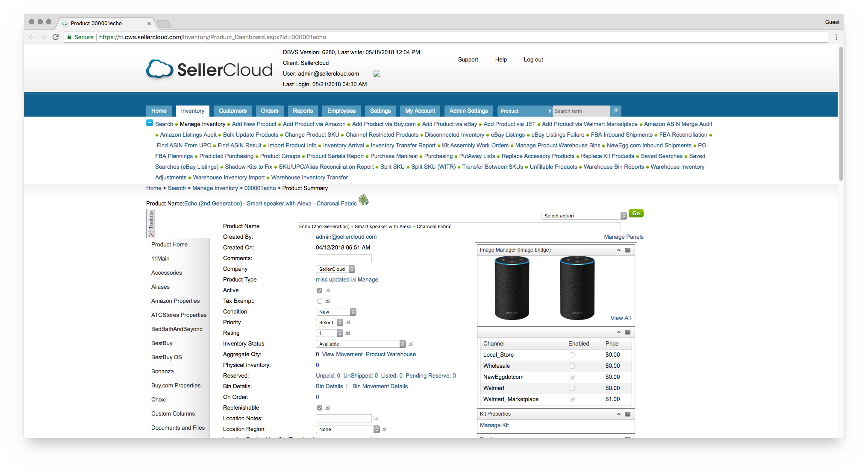Enable the Local_Store channel checkbox
The image size is (868, 472).
click(572, 355)
